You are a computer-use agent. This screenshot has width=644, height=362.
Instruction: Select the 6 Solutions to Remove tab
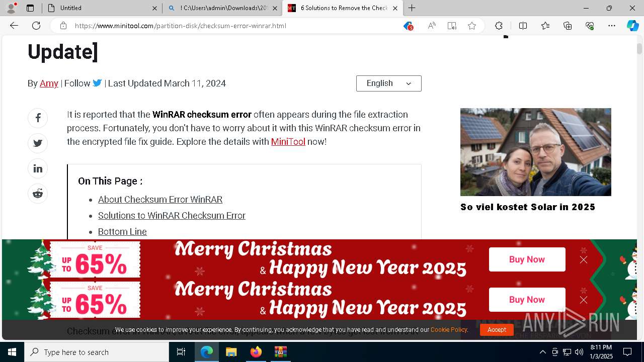342,8
